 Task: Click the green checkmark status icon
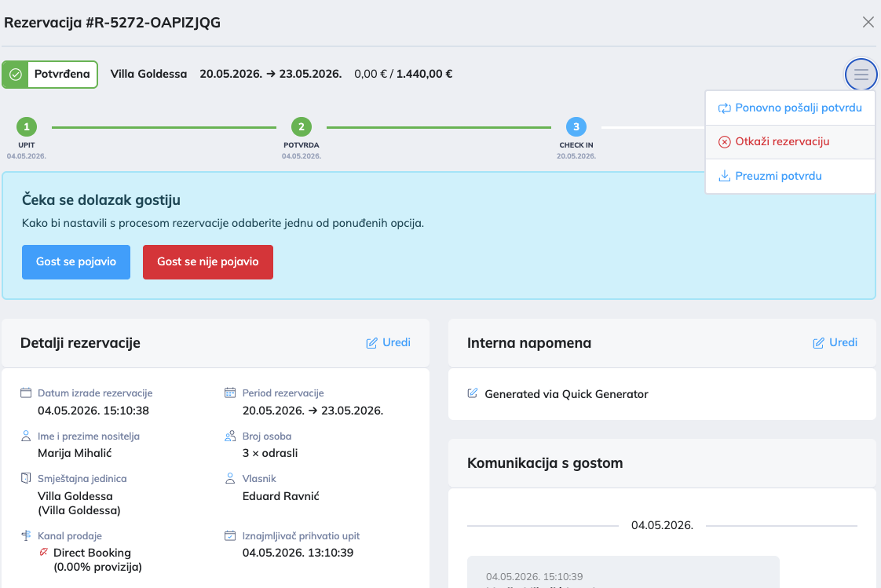point(16,74)
